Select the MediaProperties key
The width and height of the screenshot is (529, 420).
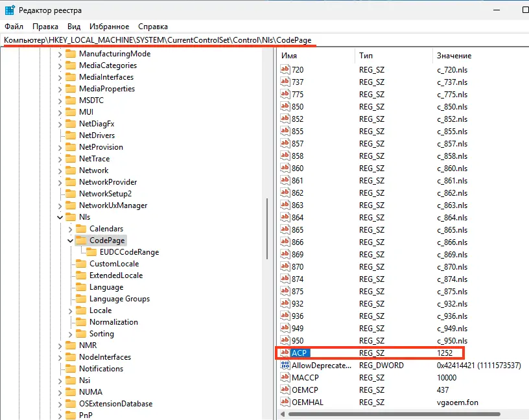(x=107, y=89)
